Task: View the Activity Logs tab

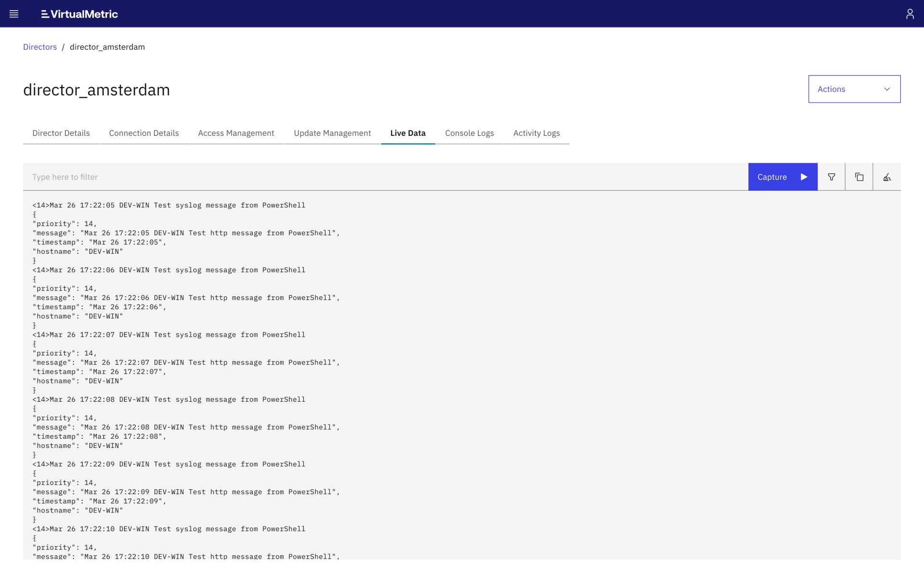Action: click(x=536, y=133)
